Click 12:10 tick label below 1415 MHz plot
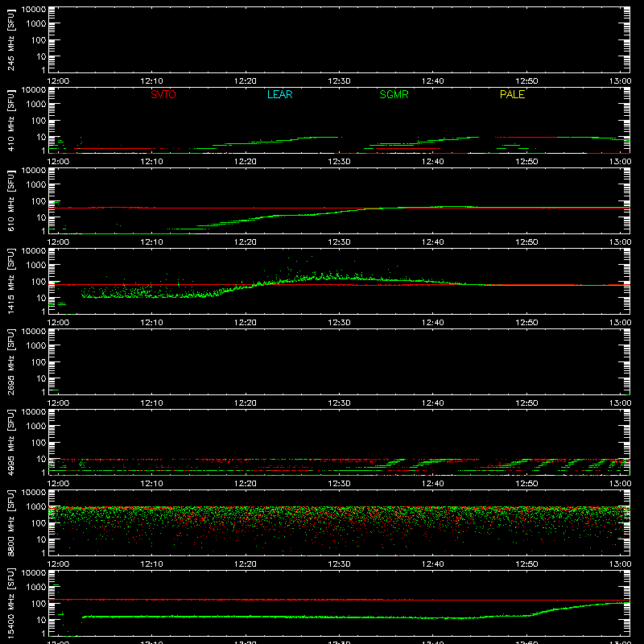Viewport: 644px width, 644px height. (x=151, y=323)
